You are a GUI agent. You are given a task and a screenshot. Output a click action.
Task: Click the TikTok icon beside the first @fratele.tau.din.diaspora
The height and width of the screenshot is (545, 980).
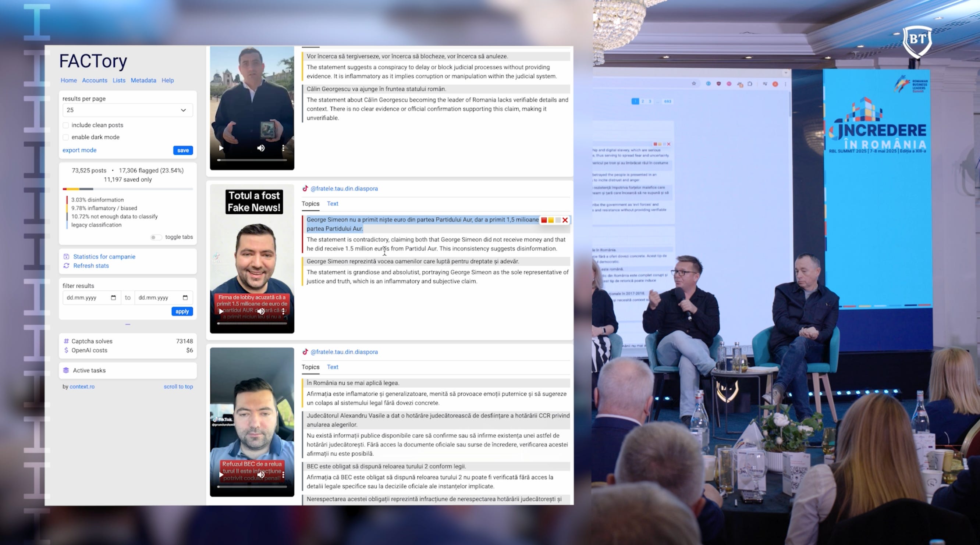click(x=305, y=188)
